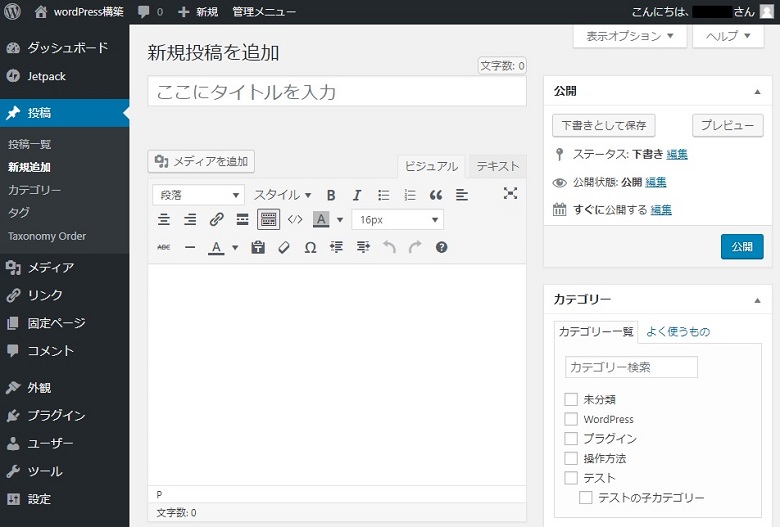Open the keyboard shortcuts help icon

tap(441, 247)
